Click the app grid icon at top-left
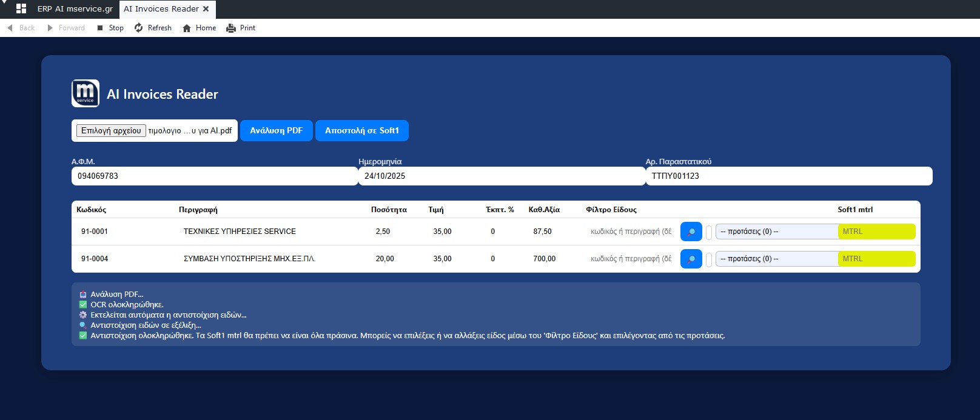Image resolution: width=980 pixels, height=420 pixels. click(21, 8)
